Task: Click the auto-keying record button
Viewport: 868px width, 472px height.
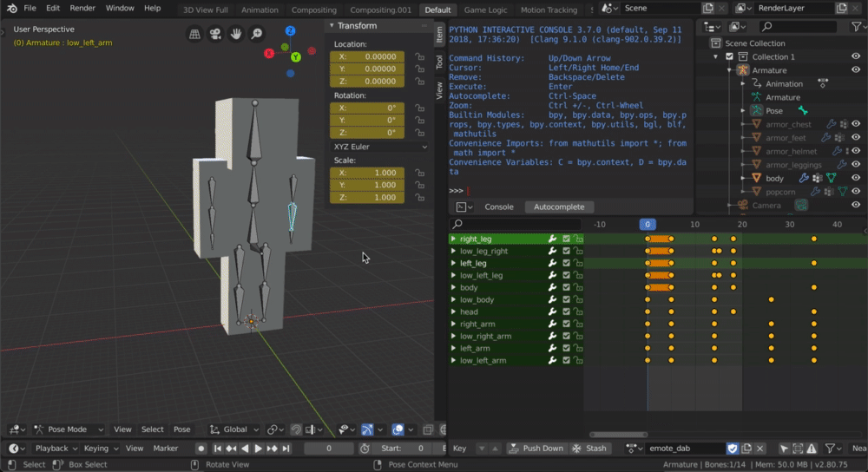Action: coord(201,449)
